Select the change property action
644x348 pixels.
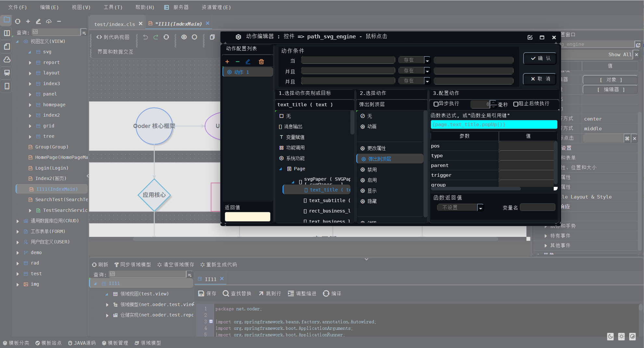click(x=390, y=148)
